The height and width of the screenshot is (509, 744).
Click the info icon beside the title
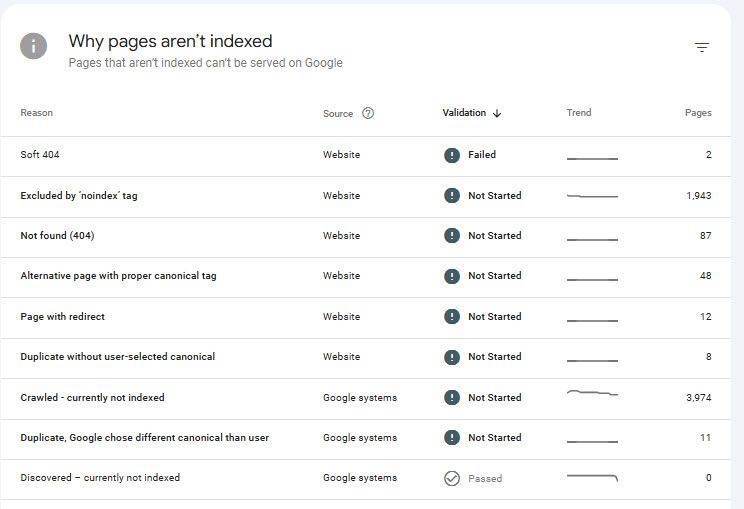point(34,46)
